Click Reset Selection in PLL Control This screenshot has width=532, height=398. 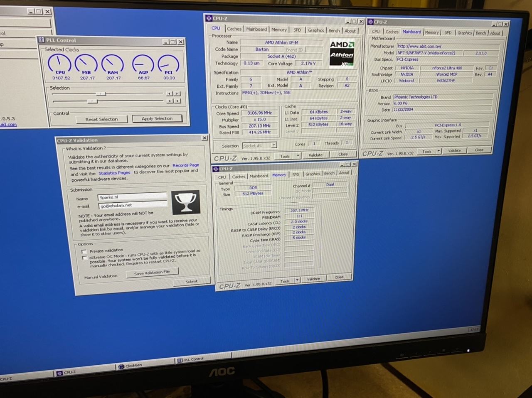click(x=102, y=119)
